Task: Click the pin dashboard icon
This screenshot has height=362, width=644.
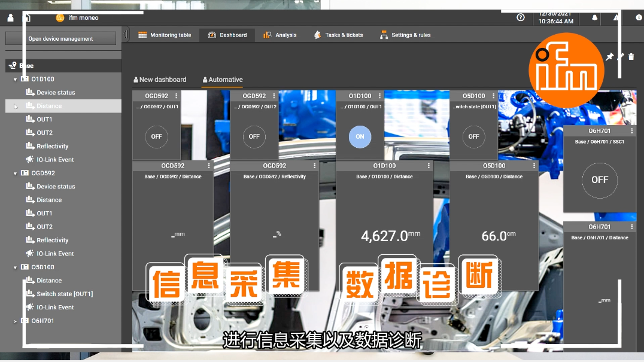Action: [x=609, y=57]
